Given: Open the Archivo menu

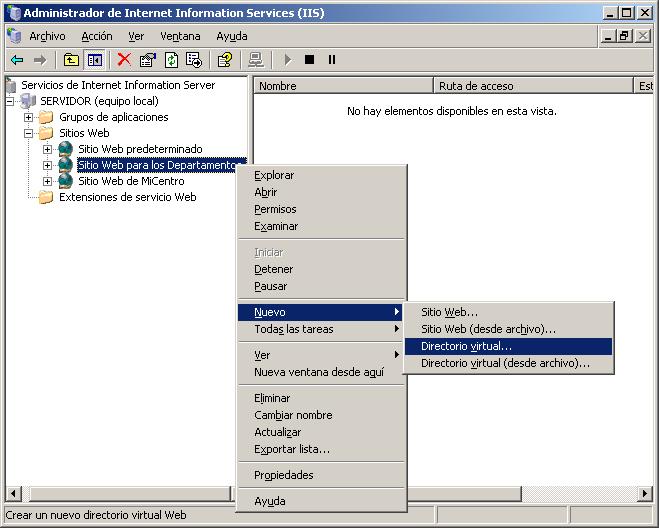Looking at the screenshot, I should [47, 36].
